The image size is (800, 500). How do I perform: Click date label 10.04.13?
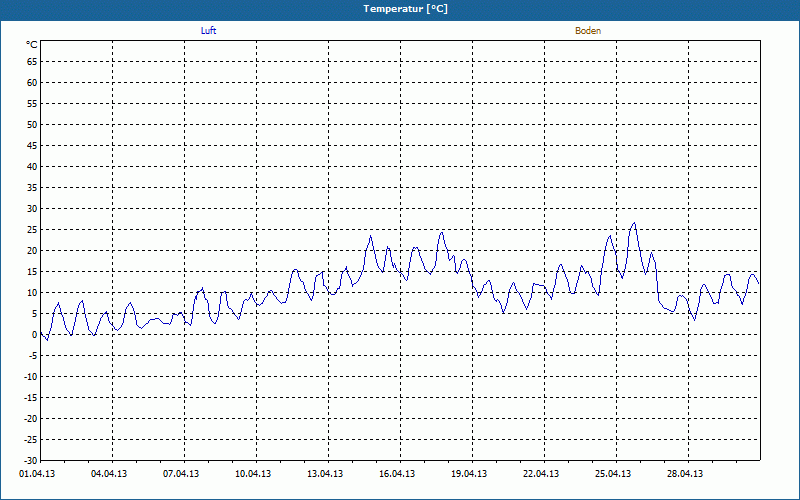(x=253, y=474)
